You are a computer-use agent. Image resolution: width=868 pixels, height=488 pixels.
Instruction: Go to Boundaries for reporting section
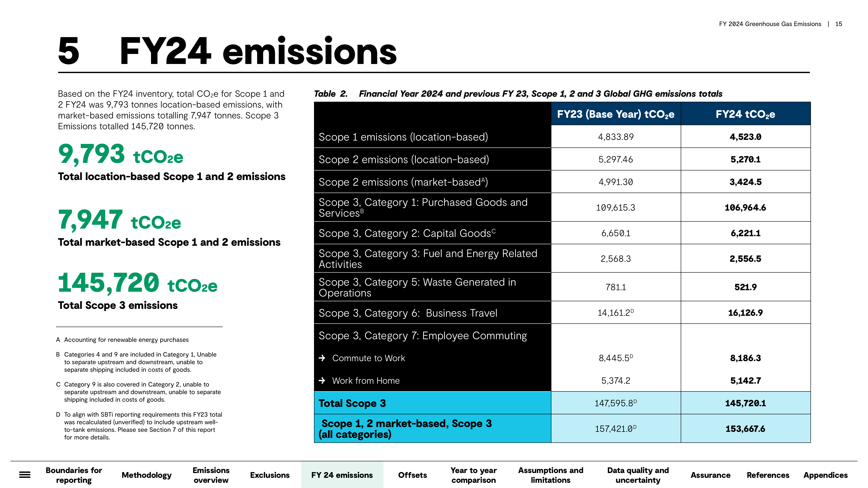pyautogui.click(x=74, y=475)
